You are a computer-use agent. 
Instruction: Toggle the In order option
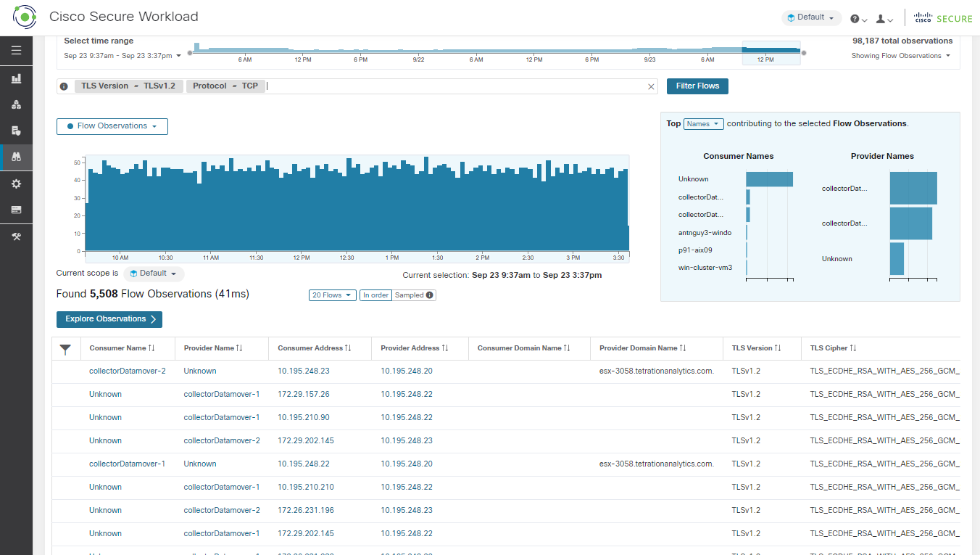click(x=375, y=295)
